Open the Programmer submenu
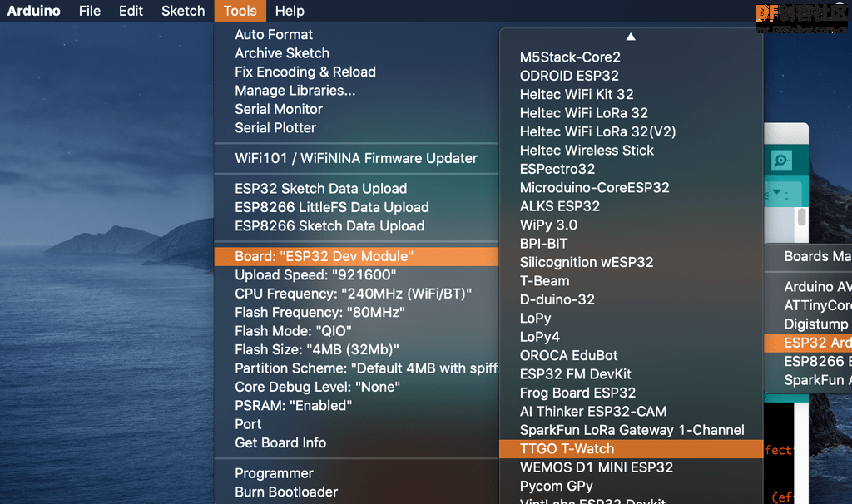This screenshot has height=504, width=852. point(356,473)
